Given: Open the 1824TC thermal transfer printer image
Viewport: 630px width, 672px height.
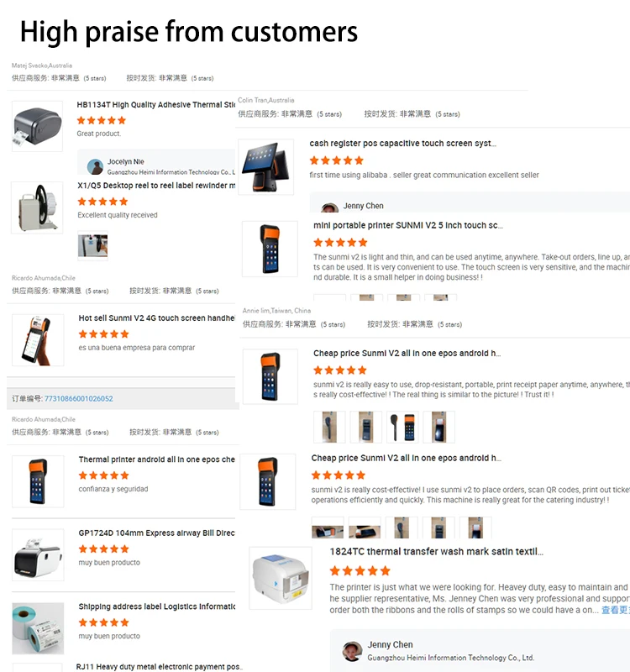Looking at the screenshot, I should coord(281,577).
